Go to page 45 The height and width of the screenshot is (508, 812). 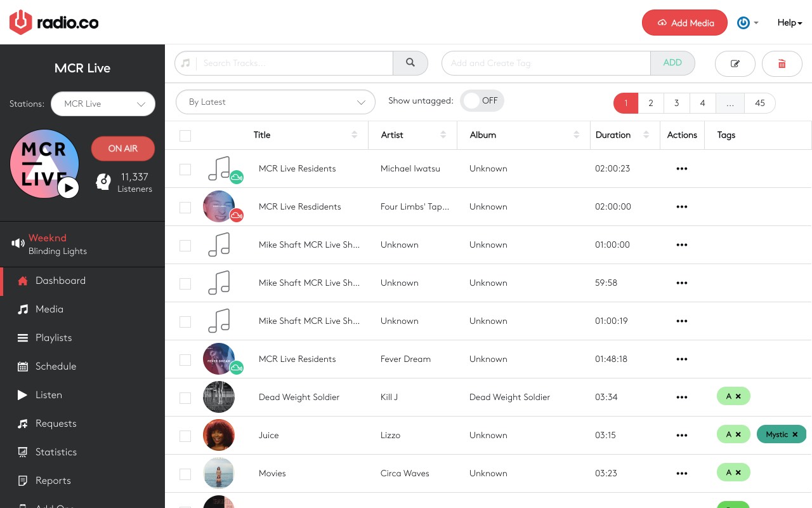pyautogui.click(x=759, y=103)
